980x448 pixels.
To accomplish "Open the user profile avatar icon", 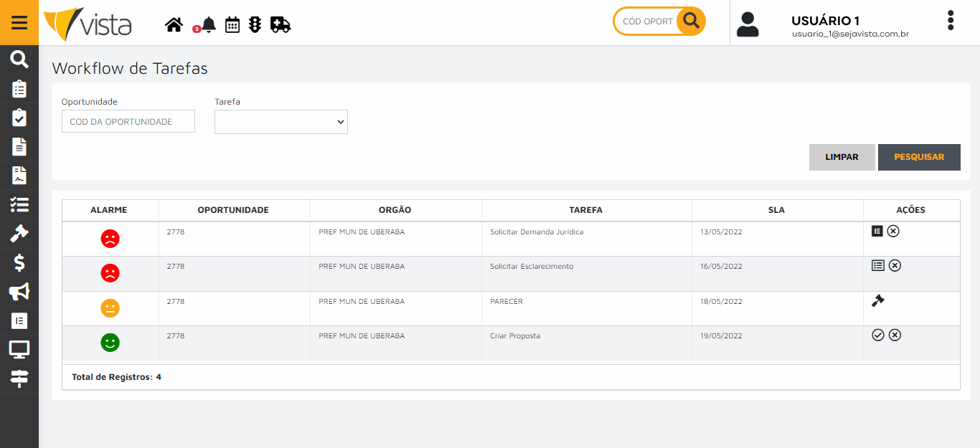I will (748, 24).
